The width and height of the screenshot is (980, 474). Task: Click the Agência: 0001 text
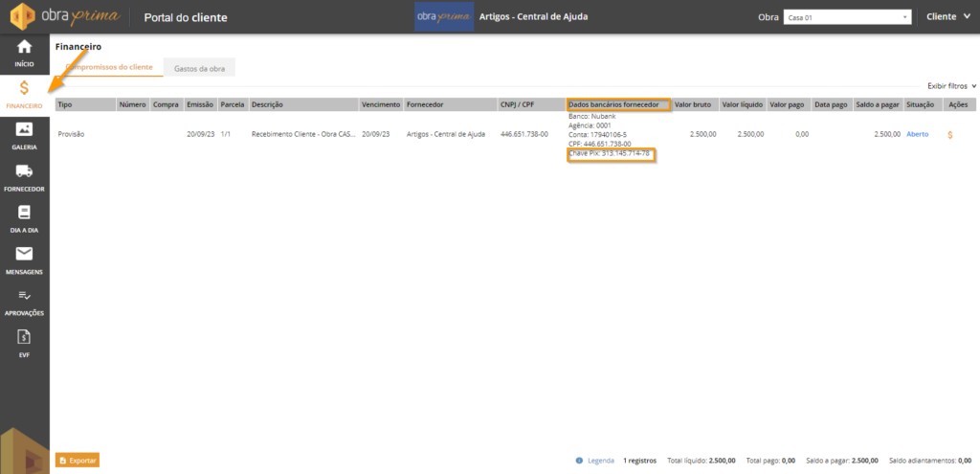point(590,125)
